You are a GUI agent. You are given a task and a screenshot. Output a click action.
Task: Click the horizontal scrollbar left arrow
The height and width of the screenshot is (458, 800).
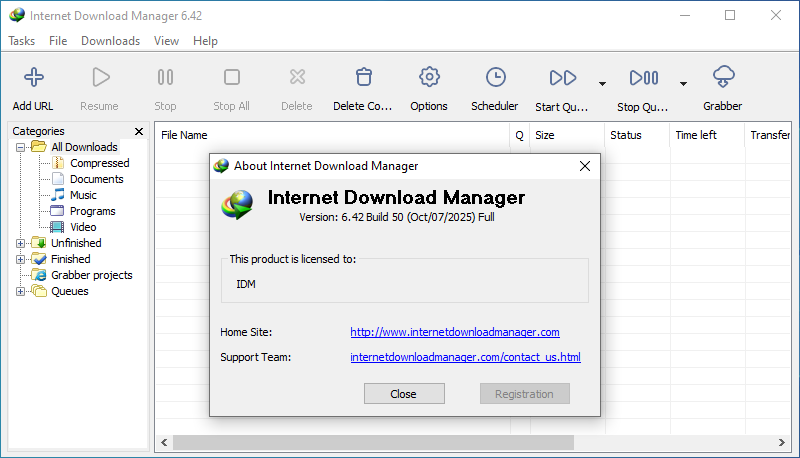click(164, 442)
